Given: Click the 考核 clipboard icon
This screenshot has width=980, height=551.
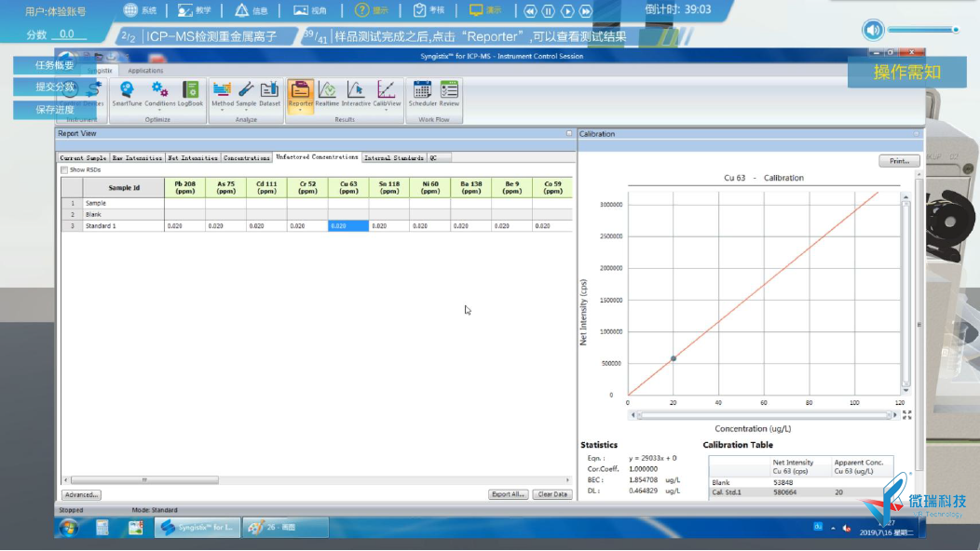Looking at the screenshot, I should click(x=419, y=10).
